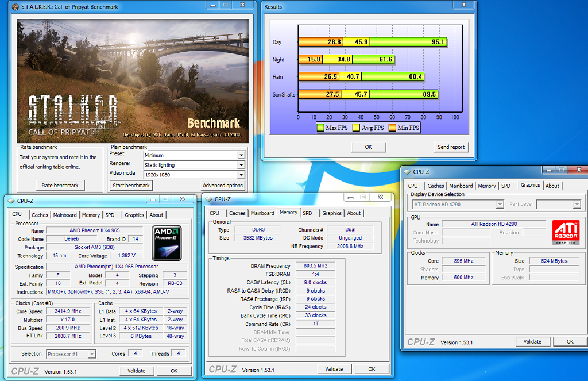Click the green Max FPS legend swatch
This screenshot has height=381, width=588.
tap(320, 128)
